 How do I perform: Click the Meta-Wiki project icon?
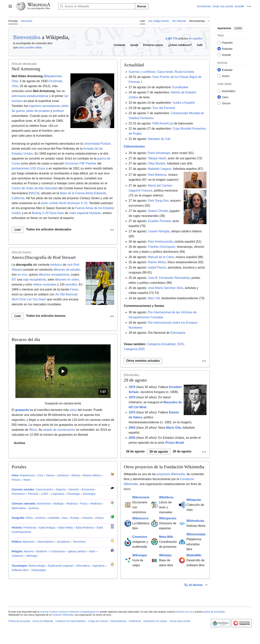click(x=154, y=542)
